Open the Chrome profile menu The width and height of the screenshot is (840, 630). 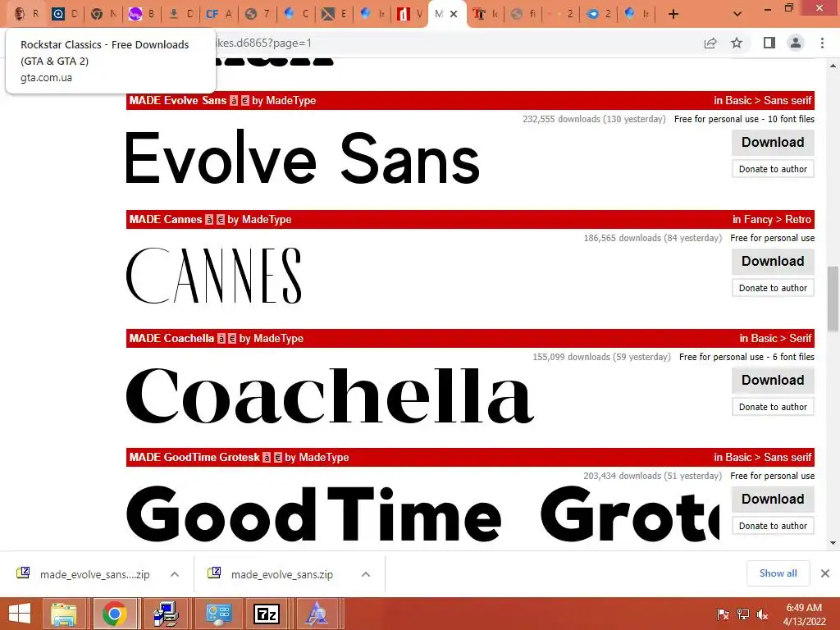[x=796, y=43]
